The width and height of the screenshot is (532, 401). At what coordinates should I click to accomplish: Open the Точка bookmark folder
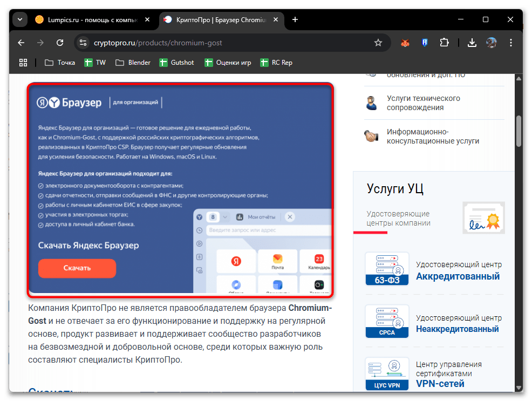(x=60, y=63)
